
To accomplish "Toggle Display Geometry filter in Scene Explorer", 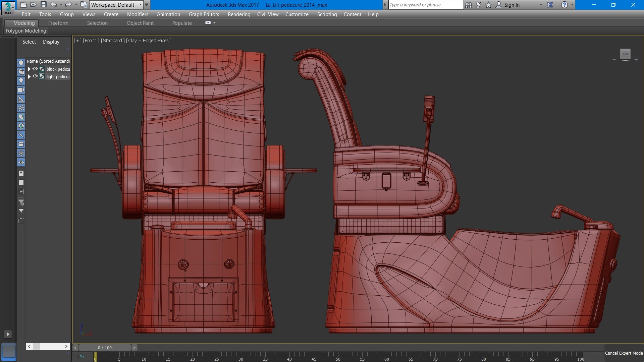I will (21, 63).
